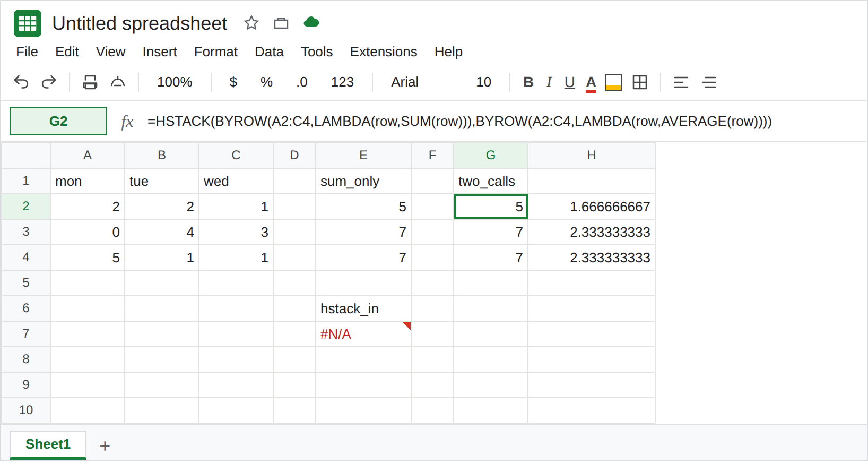868x463 pixels.
Task: Toggle bold formatting
Action: pos(528,82)
